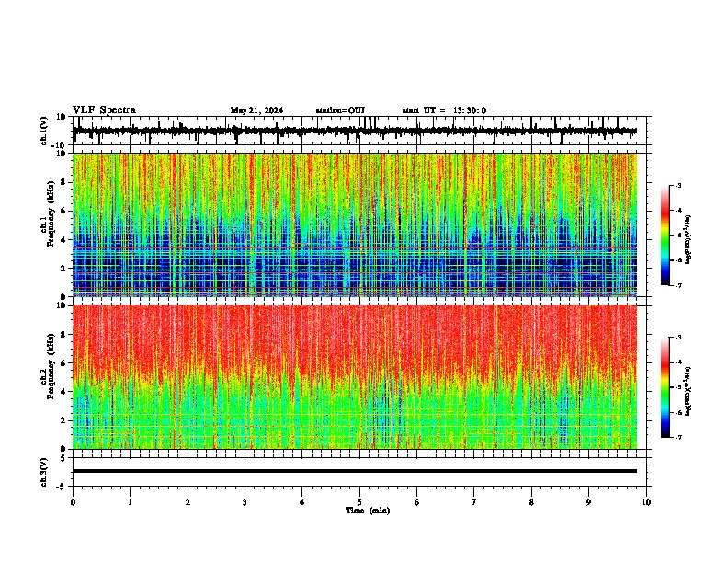Image resolution: width=728 pixels, height=563 pixels.
Task: Click the ch.1 voltage waveform trace
Action: click(x=355, y=131)
